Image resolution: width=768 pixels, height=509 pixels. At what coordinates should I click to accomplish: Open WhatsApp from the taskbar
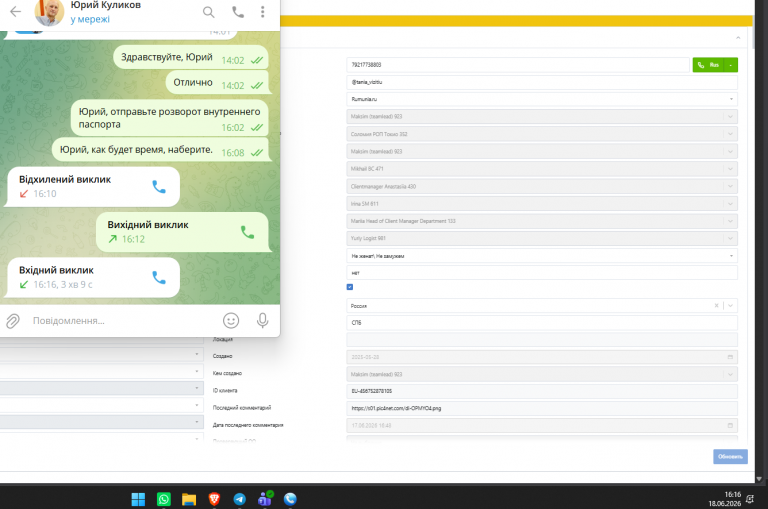pos(164,499)
